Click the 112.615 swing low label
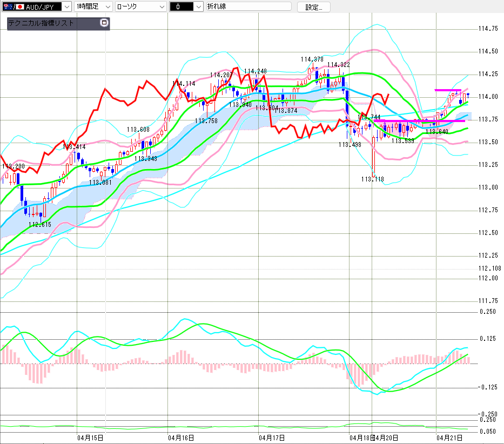The width and height of the screenshot is (504, 444). point(39,224)
